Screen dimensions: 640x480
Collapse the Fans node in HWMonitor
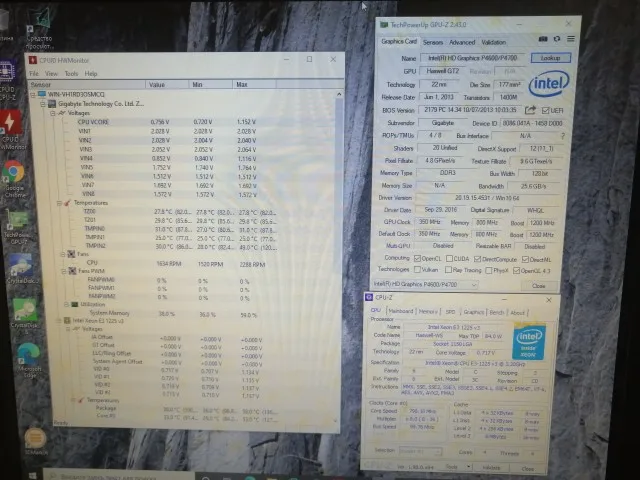click(x=62, y=254)
